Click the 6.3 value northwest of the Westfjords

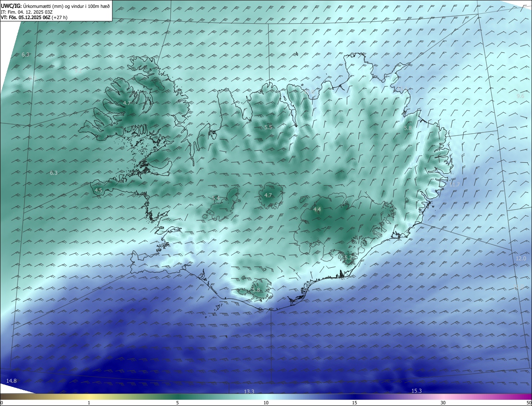tap(25, 55)
